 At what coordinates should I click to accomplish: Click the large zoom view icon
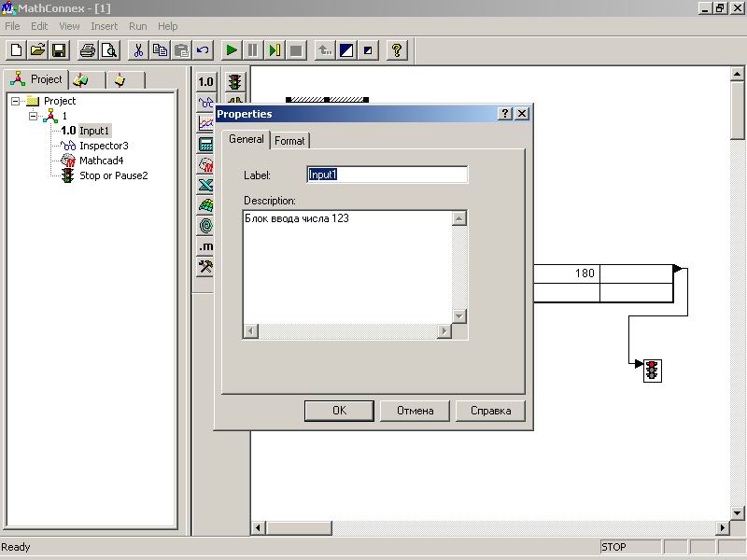tap(346, 50)
